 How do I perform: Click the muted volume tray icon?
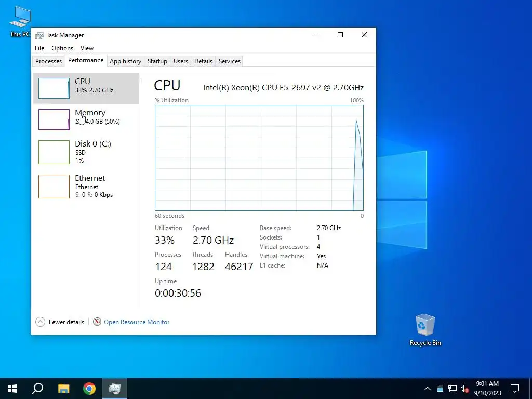pyautogui.click(x=465, y=389)
